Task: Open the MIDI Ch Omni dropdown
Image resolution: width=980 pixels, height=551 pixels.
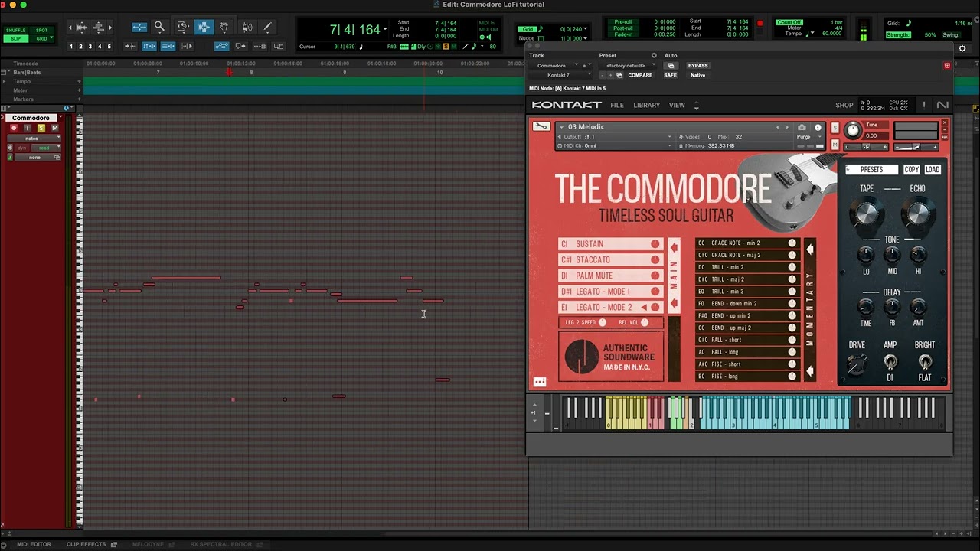Action: pyautogui.click(x=616, y=145)
